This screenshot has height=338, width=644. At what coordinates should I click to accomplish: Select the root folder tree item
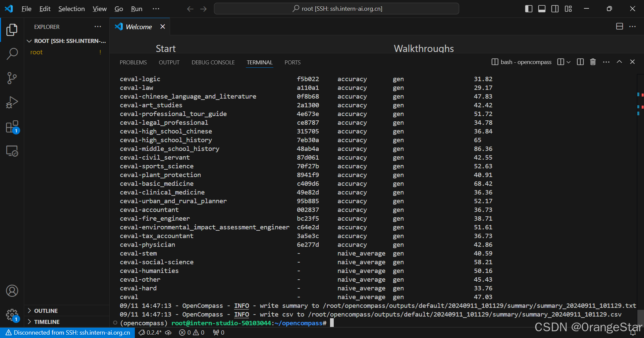67,52
